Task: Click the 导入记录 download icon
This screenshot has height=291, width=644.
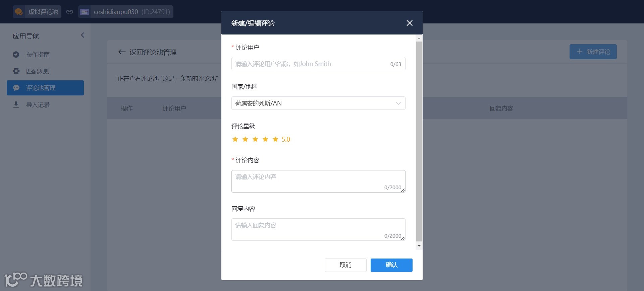Action: [16, 104]
